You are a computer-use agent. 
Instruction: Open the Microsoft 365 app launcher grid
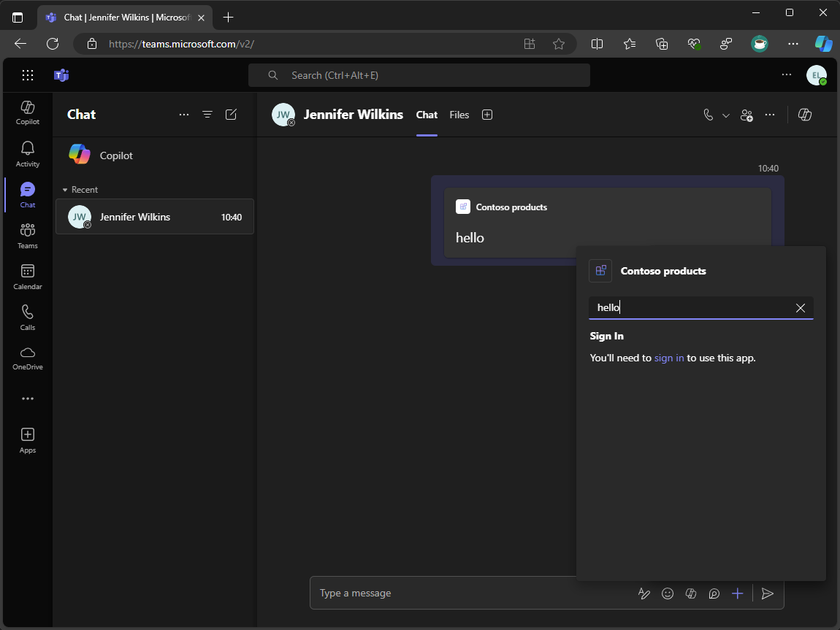[27, 75]
